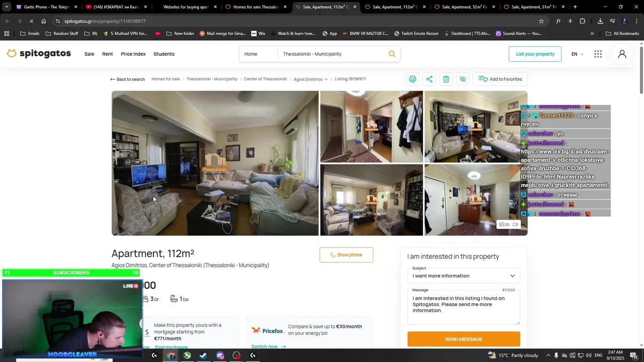Open the tab search dropdown arrow
Image resolution: width=644 pixels, height=362 pixels.
coord(7,7)
